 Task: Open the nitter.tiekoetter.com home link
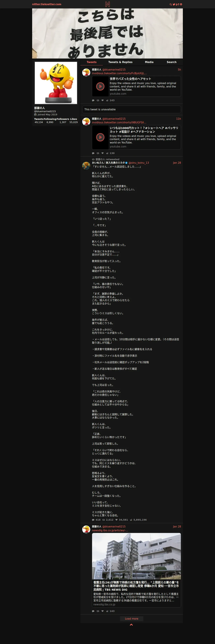point(47,4)
